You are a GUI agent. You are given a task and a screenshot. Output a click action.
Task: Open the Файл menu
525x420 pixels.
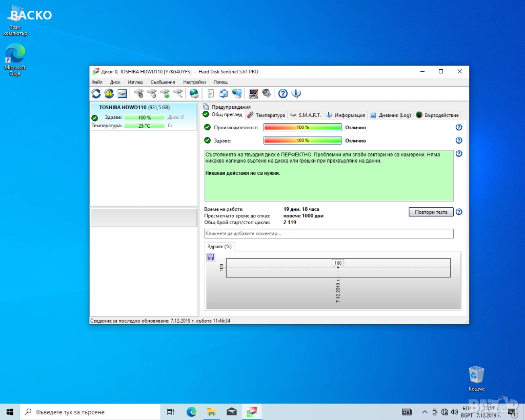[x=97, y=82]
